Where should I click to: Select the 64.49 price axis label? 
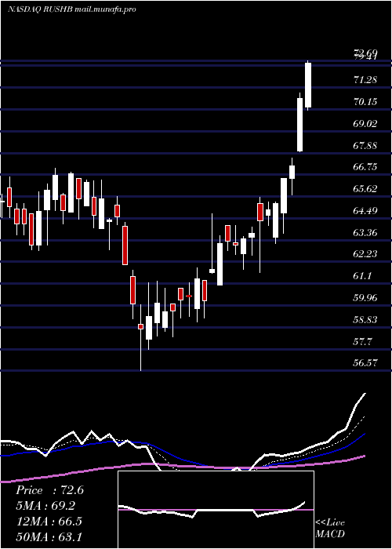[365, 211]
